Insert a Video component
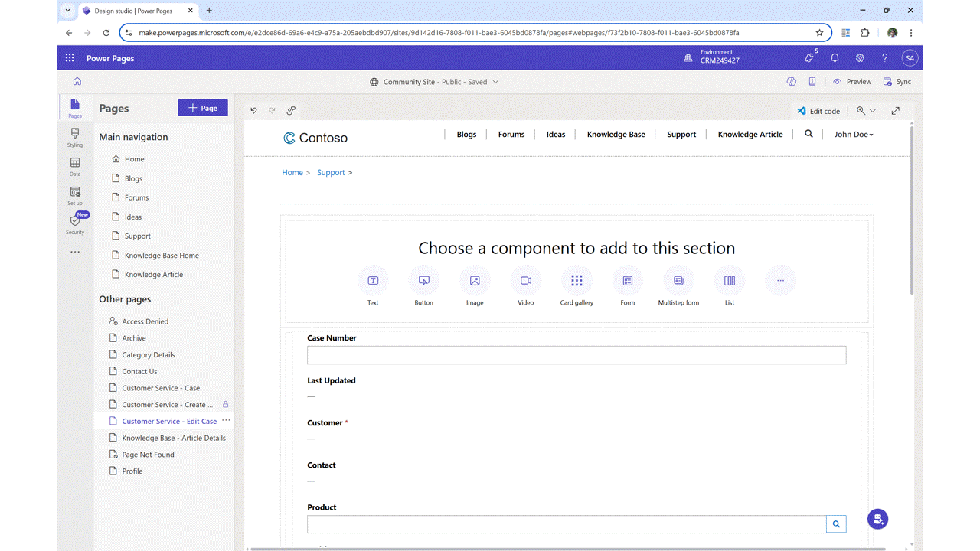 526,281
